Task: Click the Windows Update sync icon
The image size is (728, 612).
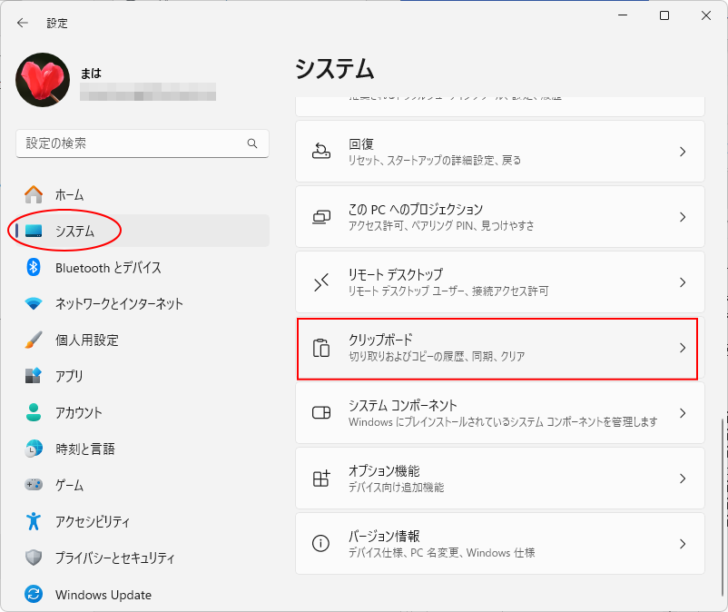Action: pyautogui.click(x=33, y=594)
